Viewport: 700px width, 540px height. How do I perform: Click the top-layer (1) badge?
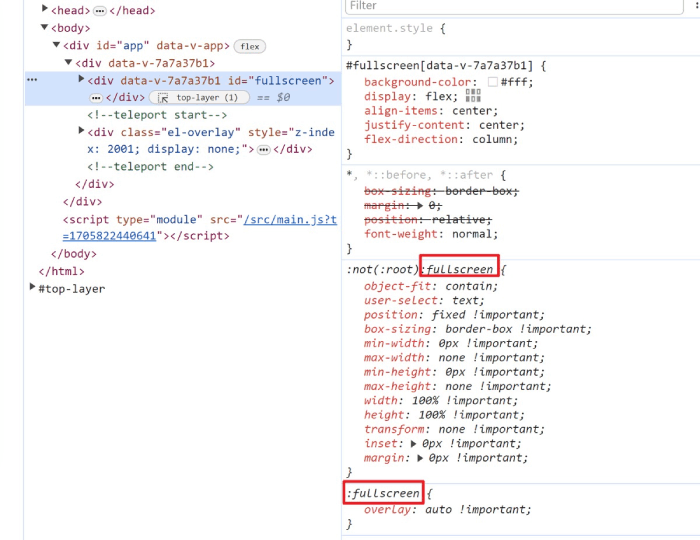[199, 97]
